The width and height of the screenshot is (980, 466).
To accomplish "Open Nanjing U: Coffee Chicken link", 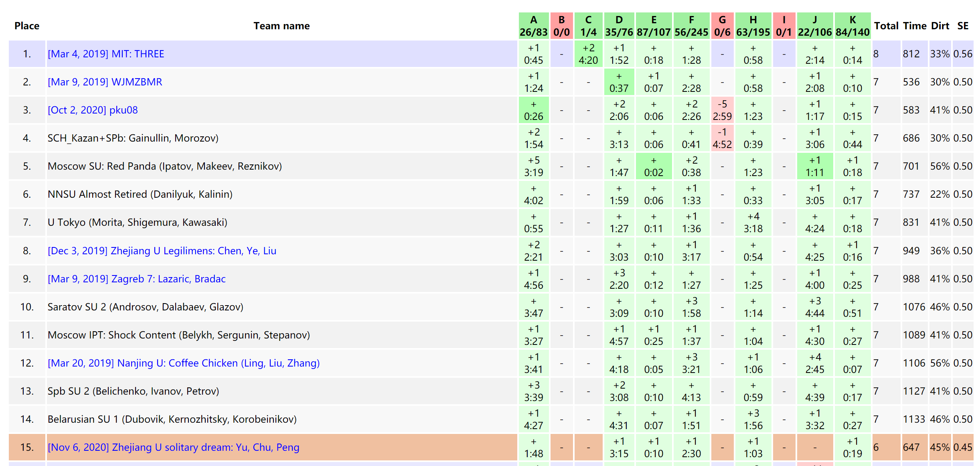I will click(x=184, y=363).
